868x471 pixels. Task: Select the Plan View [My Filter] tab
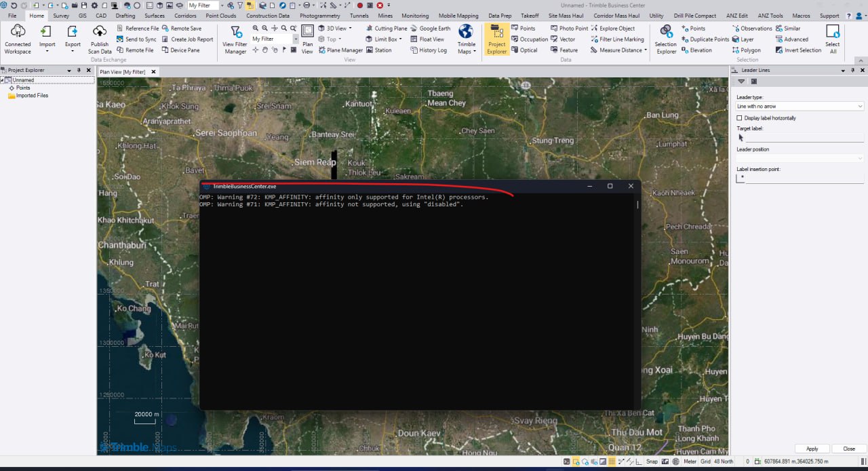coord(123,71)
